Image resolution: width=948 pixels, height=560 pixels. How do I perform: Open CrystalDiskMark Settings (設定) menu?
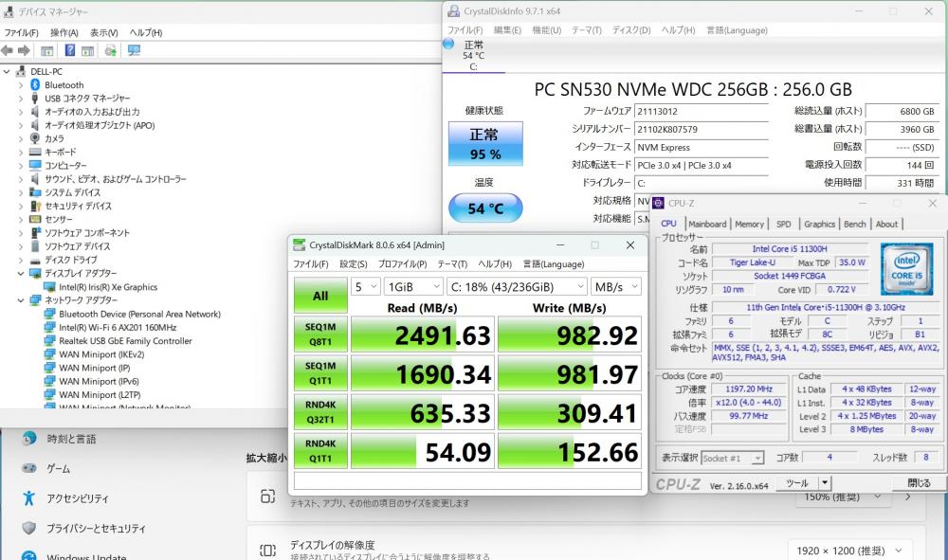(353, 264)
